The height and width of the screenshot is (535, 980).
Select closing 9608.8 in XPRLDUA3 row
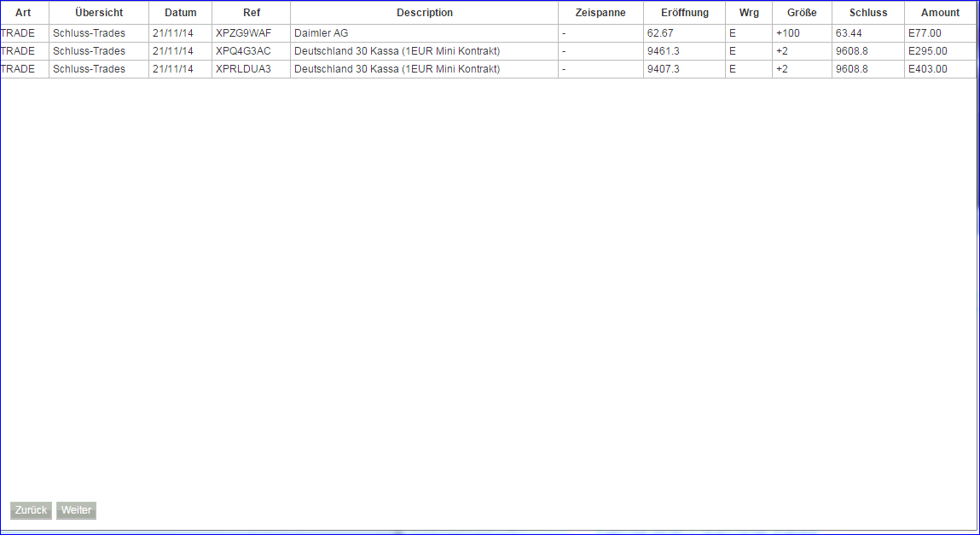point(868,69)
